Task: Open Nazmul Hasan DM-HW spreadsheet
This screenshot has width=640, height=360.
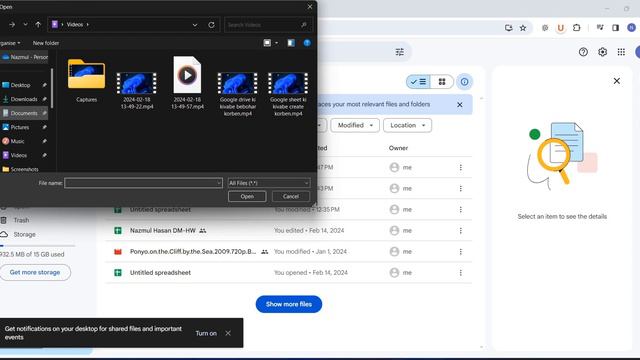Action: [162, 231]
